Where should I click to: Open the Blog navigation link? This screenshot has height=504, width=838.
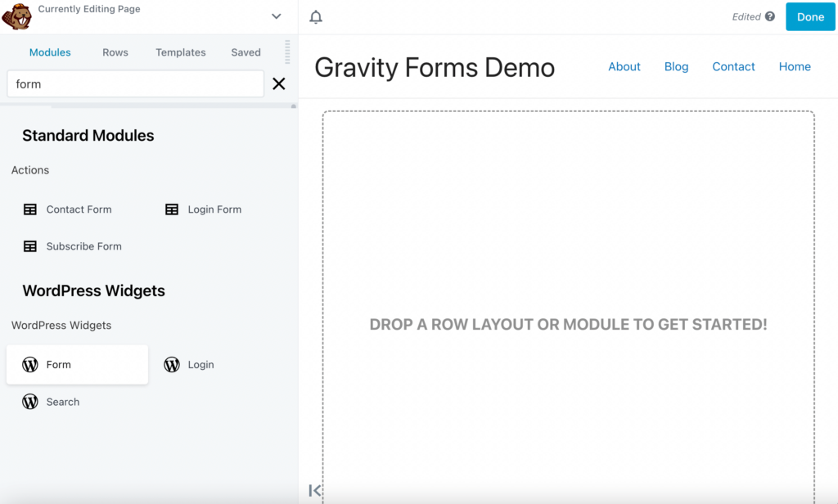(676, 66)
